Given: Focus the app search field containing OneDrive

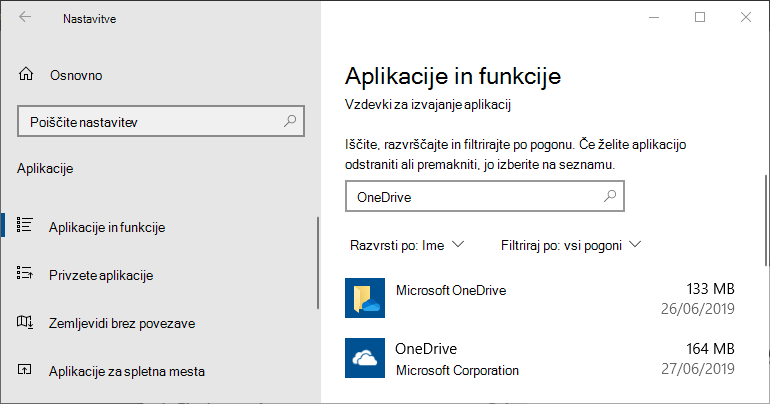Looking at the screenshot, I should pos(485,196).
